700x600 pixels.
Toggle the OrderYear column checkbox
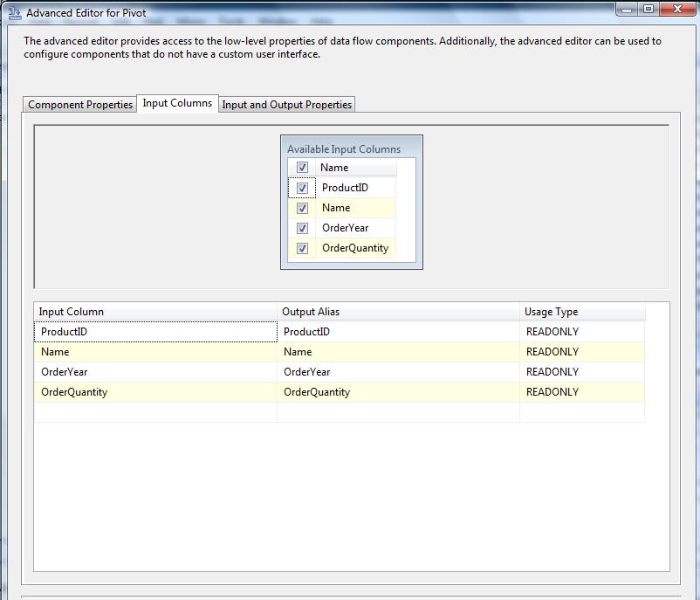302,228
